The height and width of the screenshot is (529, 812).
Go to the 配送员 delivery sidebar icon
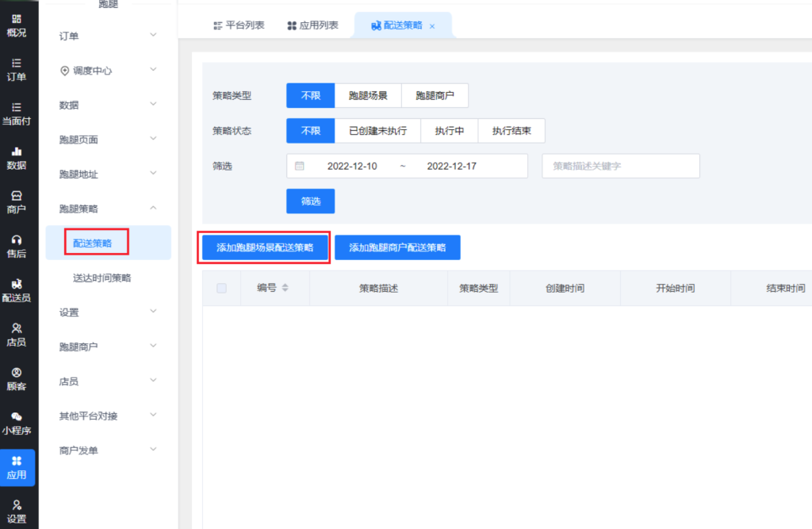click(17, 290)
